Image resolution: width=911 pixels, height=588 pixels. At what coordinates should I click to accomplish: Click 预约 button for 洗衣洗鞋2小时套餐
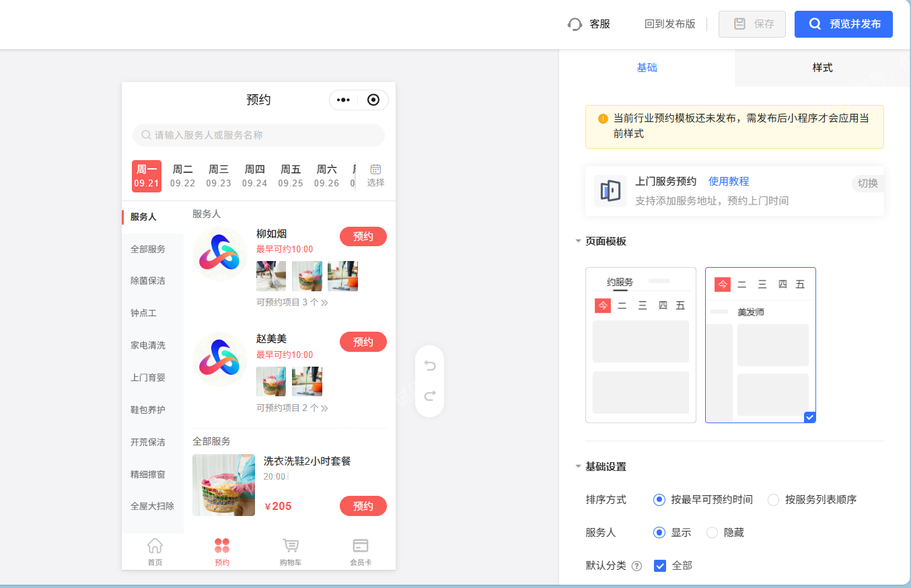pyautogui.click(x=363, y=506)
